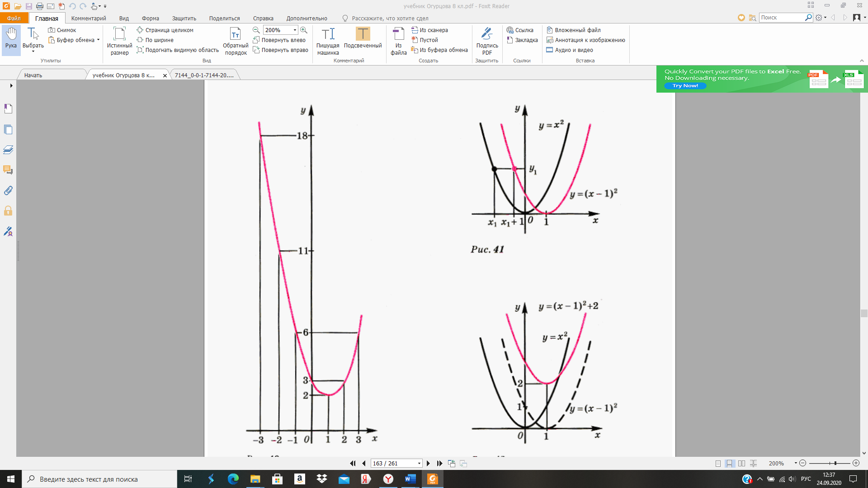Image resolution: width=868 pixels, height=488 pixels.
Task: Add Аннотация к изображению
Action: 586,40
